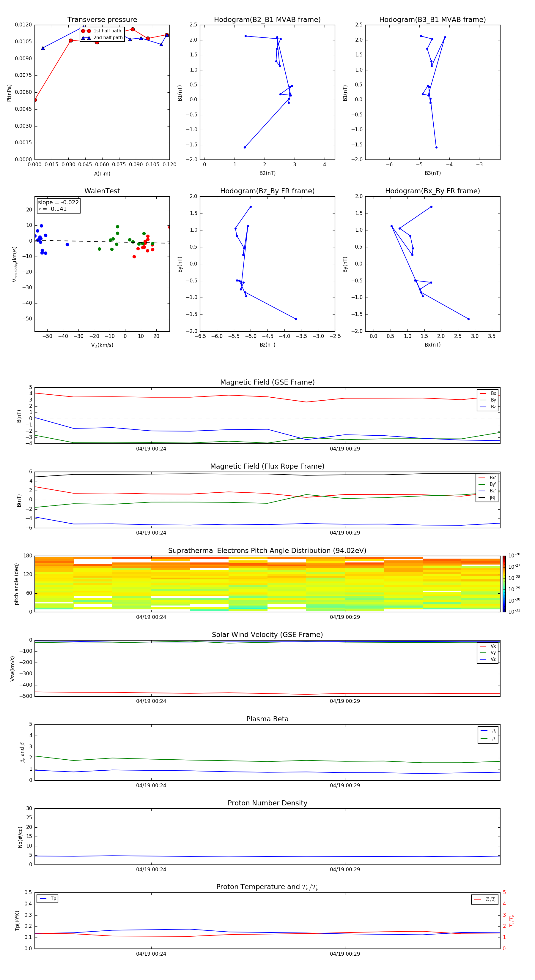Click '04/19 00:29' tick under Proton Temperature plot

coord(345,954)
